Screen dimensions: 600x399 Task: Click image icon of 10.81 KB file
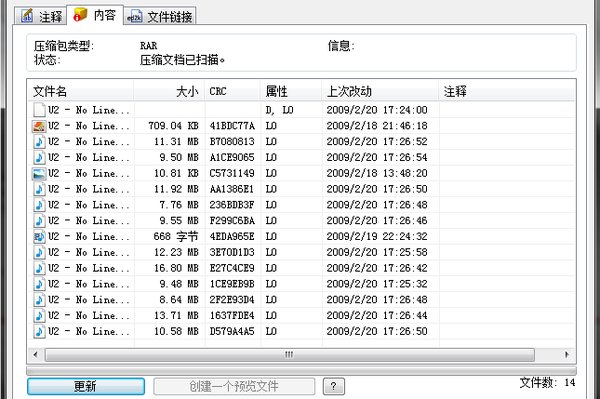[x=39, y=173]
